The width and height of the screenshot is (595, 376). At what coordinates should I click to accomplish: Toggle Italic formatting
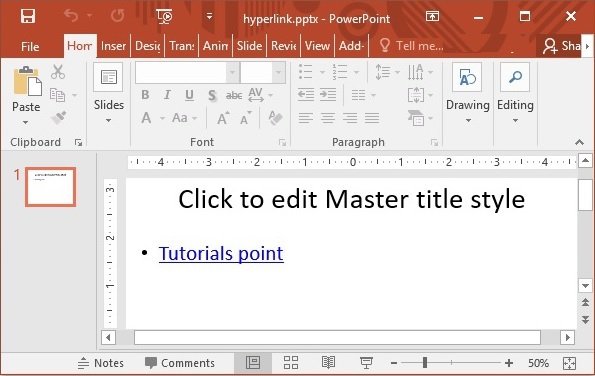coord(167,95)
